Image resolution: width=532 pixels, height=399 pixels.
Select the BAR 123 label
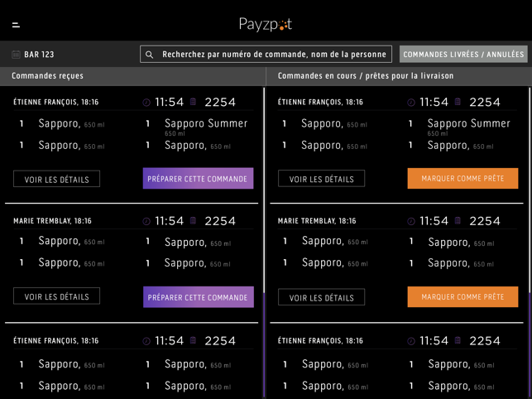tap(39, 55)
